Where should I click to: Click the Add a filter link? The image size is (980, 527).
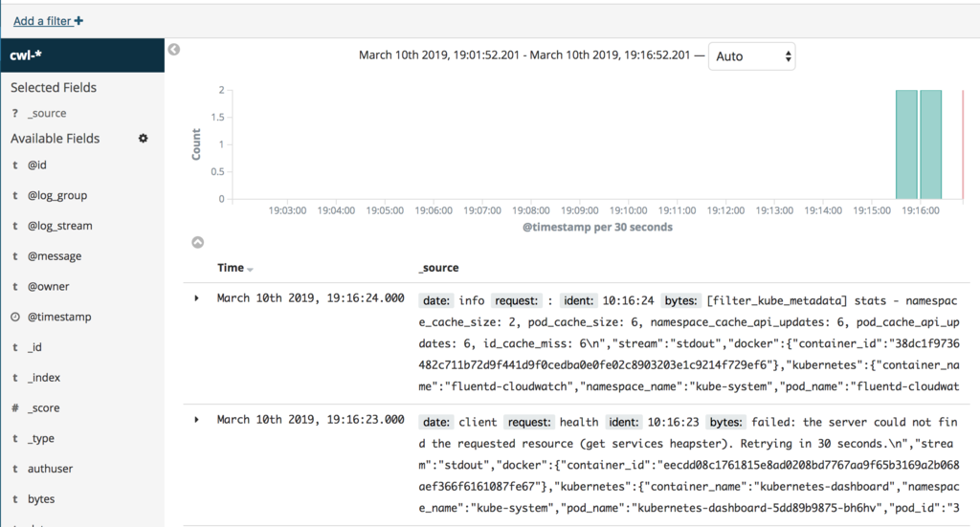[x=48, y=21]
